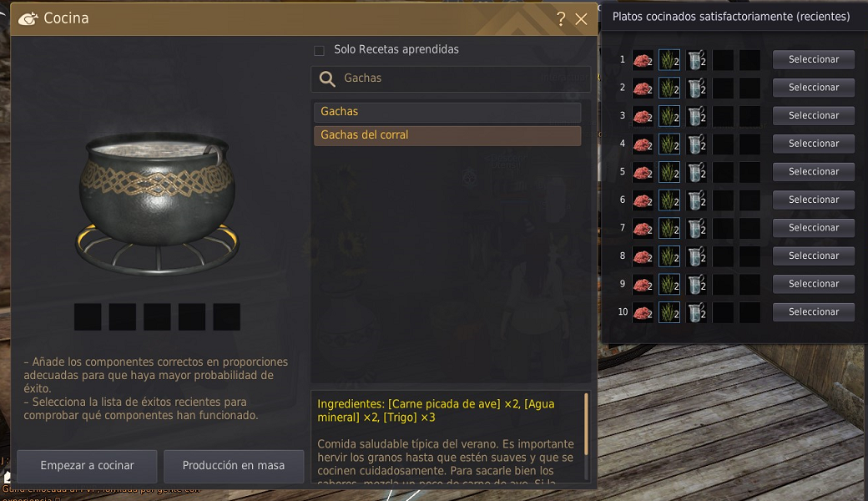
Task: Click the wheat icon in row 3
Action: coord(669,116)
